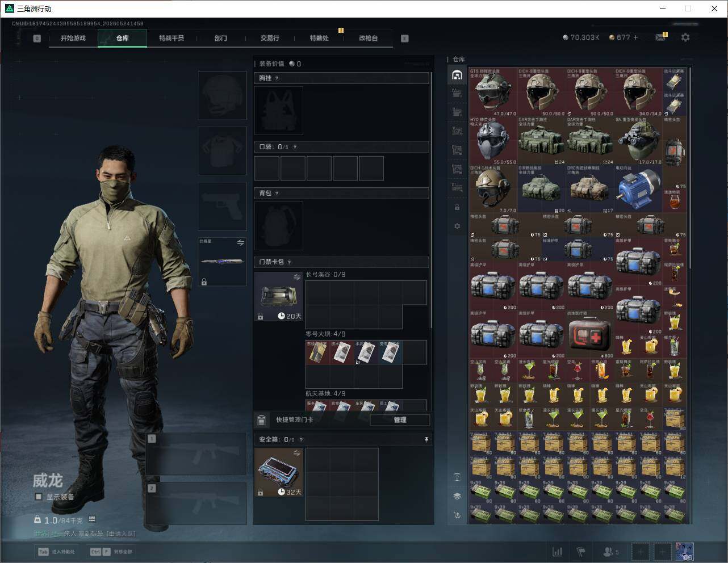
Task: Open the help icon next to 胸挂
Action: coord(277,78)
